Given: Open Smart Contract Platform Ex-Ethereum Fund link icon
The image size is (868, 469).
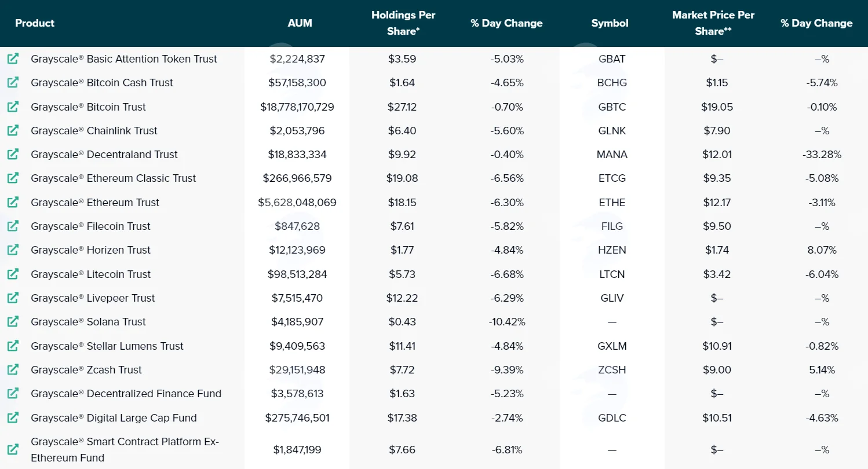Looking at the screenshot, I should tap(13, 449).
